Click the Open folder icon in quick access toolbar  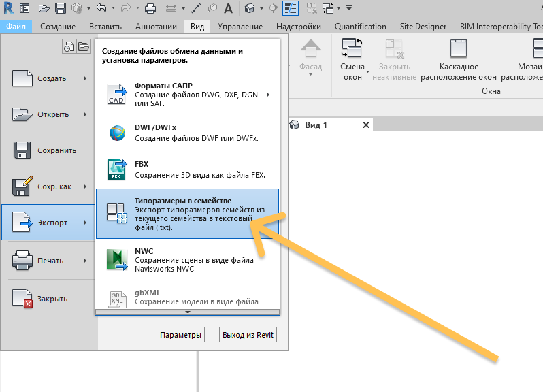click(44, 8)
